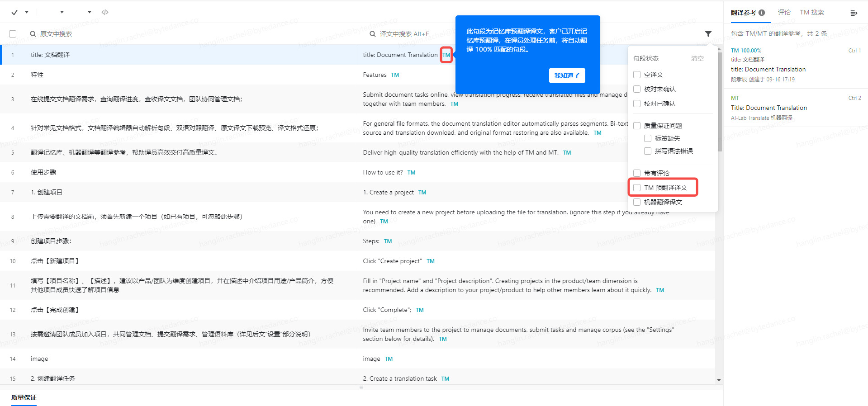Click the TM badge on segment 1
868x406 pixels.
coord(446,55)
